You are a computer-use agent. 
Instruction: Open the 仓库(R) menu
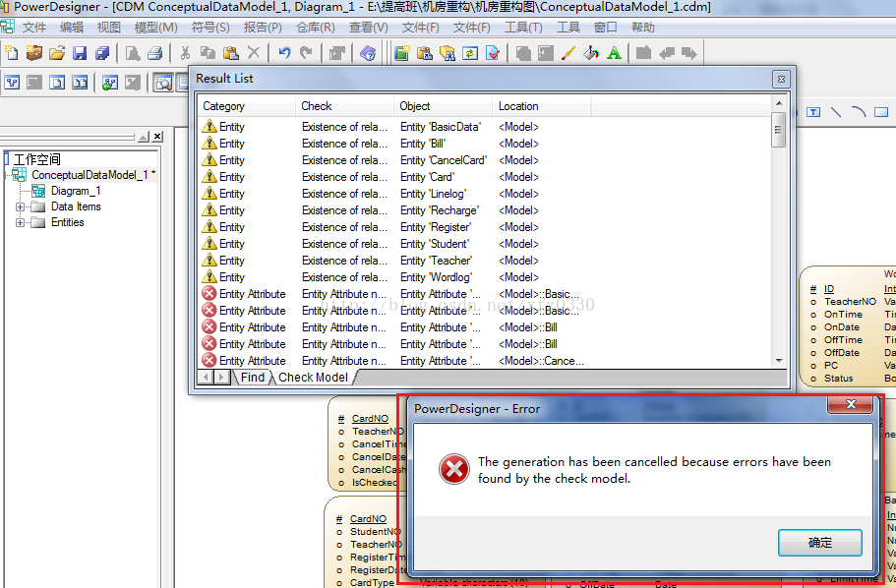(316, 28)
